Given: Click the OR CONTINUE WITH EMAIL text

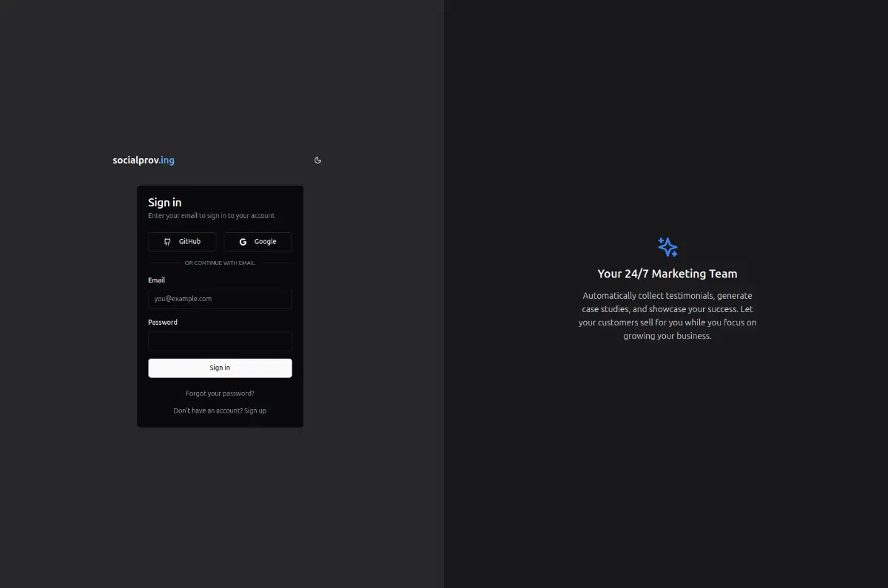Looking at the screenshot, I should [220, 263].
